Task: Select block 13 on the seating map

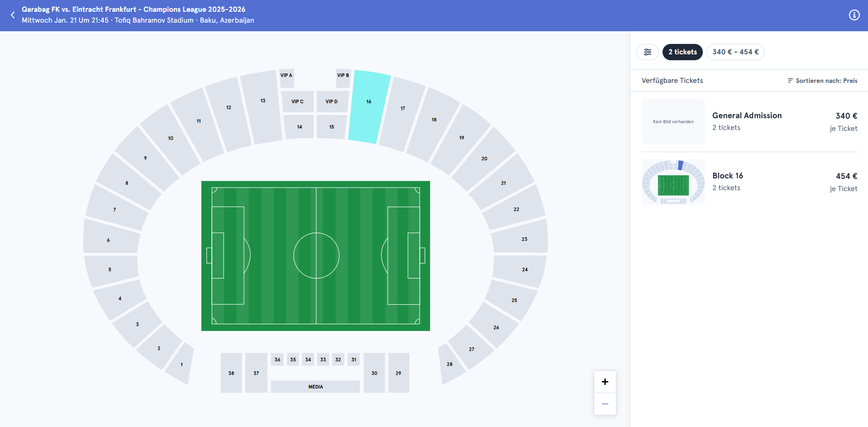Action: click(x=262, y=106)
